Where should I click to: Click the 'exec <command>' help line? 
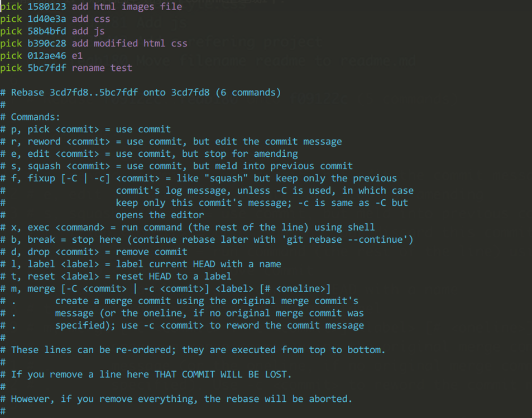[187, 227]
